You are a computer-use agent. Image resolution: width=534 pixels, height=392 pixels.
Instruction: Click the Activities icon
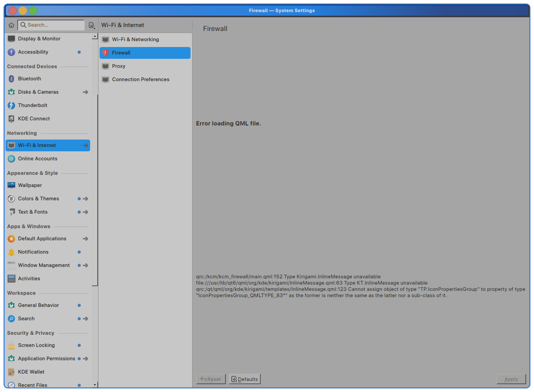[x=11, y=279]
